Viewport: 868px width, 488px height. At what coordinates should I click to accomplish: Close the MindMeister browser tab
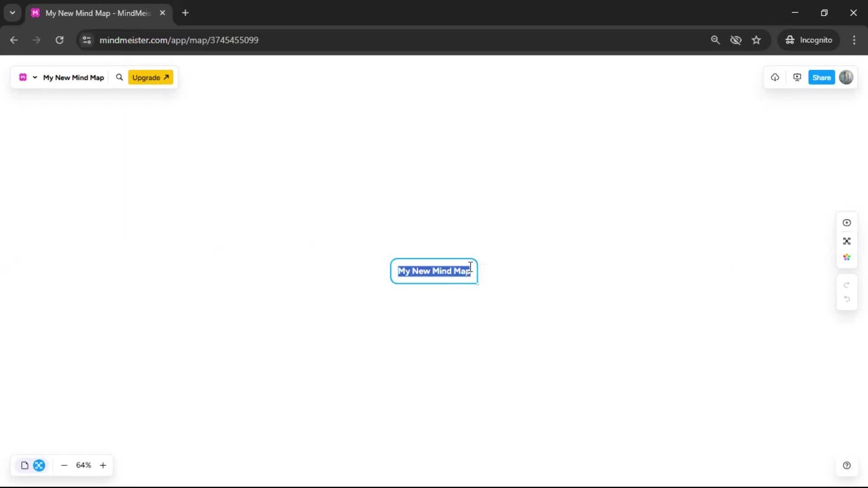[162, 13]
